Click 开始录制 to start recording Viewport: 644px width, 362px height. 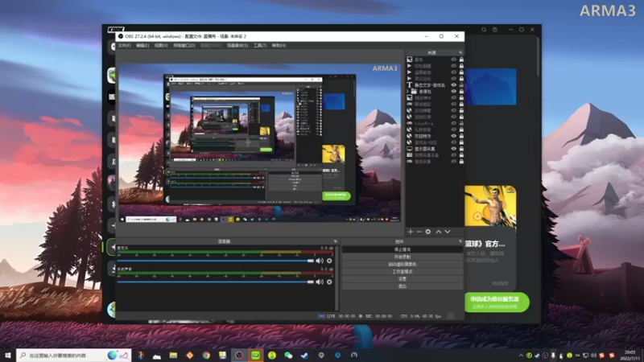pos(402,257)
